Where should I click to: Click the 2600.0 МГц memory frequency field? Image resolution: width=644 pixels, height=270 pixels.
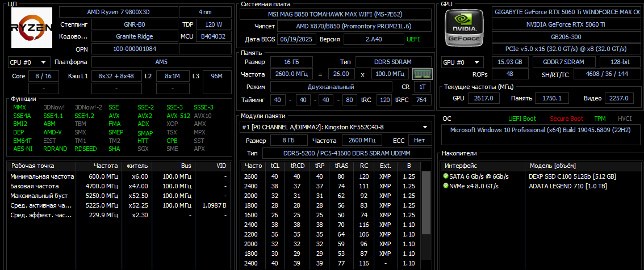(291, 74)
